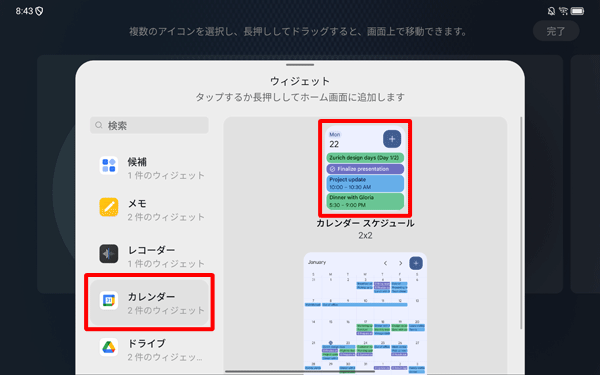Pick the Google Drive icon
The width and height of the screenshot is (600, 375).
109,347
